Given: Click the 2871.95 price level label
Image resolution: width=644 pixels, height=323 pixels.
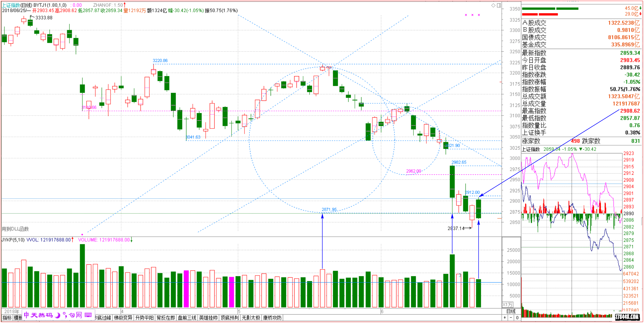Looking at the screenshot, I should pos(329,209).
